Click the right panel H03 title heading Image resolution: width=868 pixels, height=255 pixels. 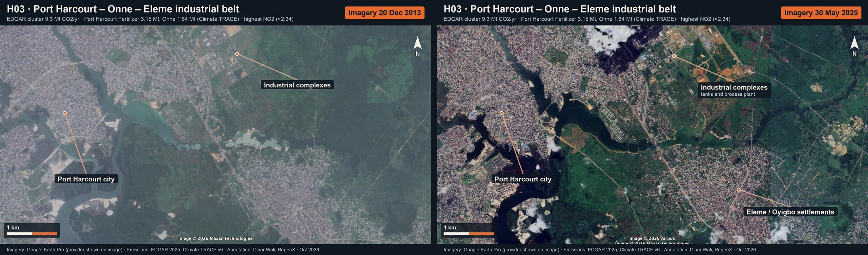(560, 9)
